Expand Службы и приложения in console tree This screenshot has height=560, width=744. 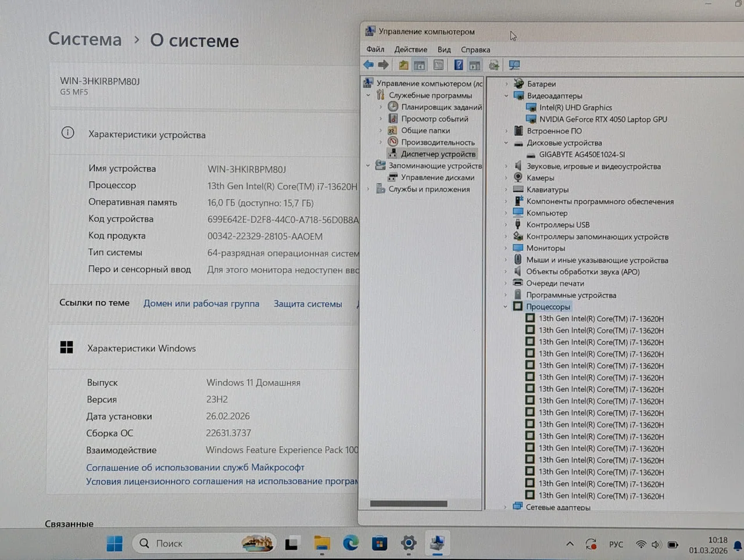368,189
